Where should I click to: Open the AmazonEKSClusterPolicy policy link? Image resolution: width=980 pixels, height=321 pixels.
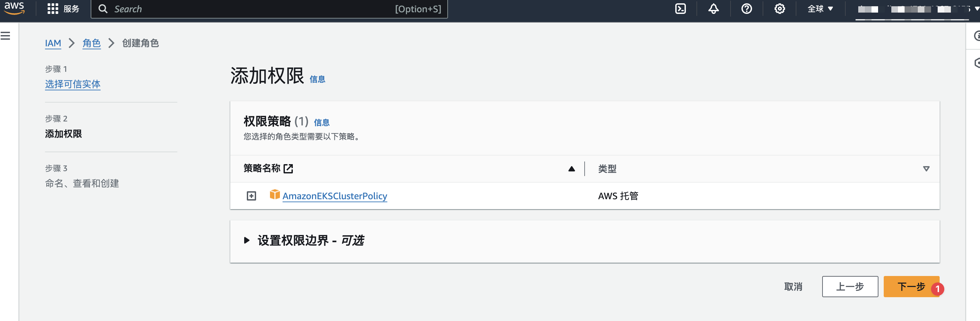click(334, 196)
